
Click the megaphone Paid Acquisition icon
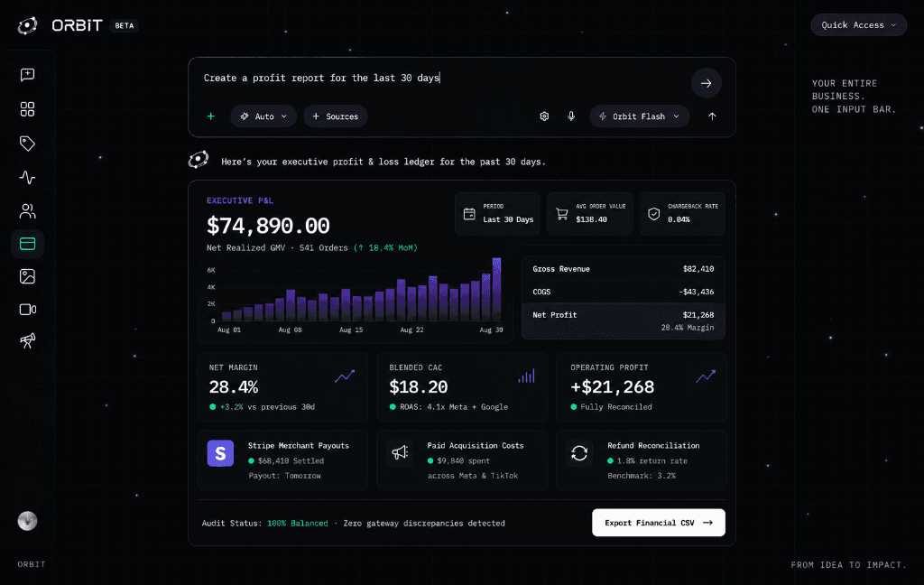(x=400, y=453)
